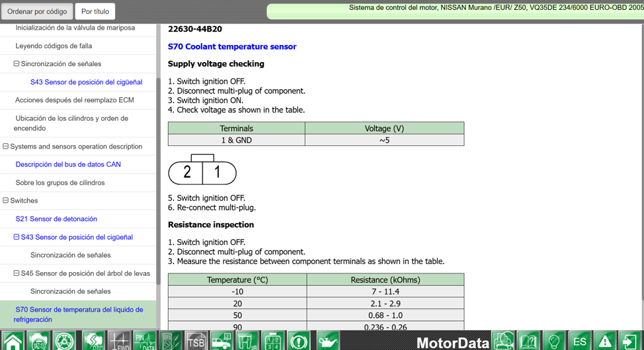Image resolution: width=644 pixels, height=350 pixels.
Task: Collapse the blue S43 Sensor de posición del cigüeñal node
Action: pyautogui.click(x=17, y=237)
